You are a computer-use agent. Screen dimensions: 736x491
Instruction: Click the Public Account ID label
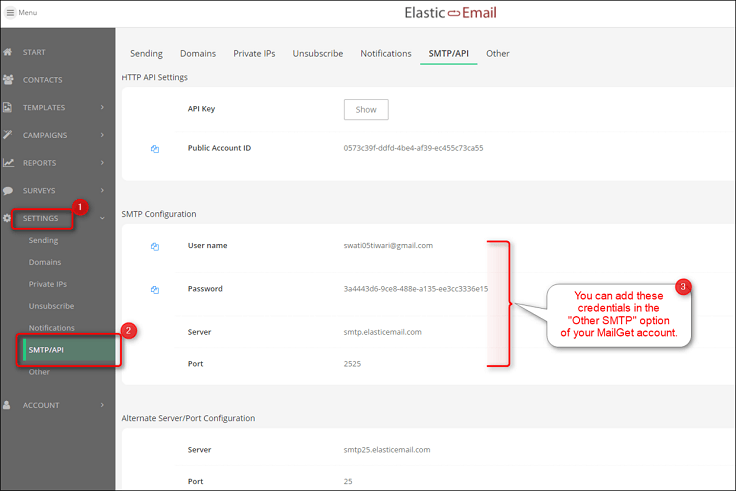pyautogui.click(x=219, y=148)
